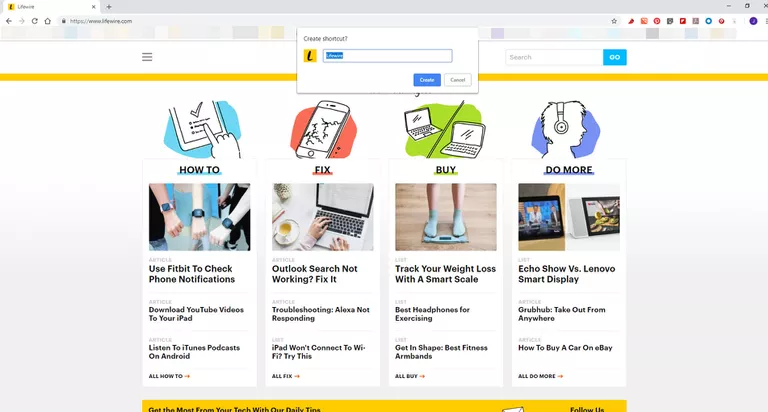Click the cracked phone illustration
Image resolution: width=768 pixels, height=412 pixels.
(323, 129)
